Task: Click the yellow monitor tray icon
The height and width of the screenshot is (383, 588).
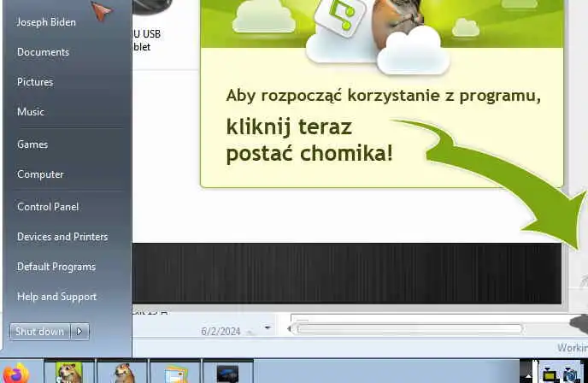Action: (x=550, y=375)
